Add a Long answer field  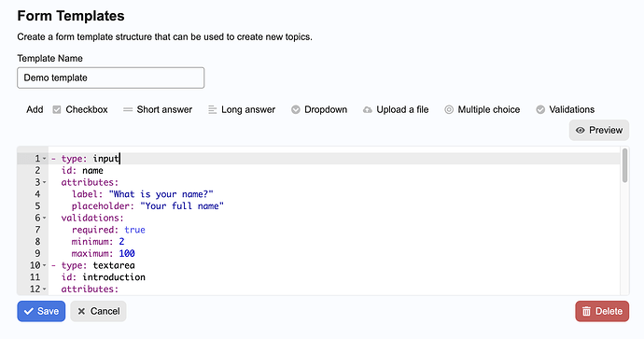(242, 109)
